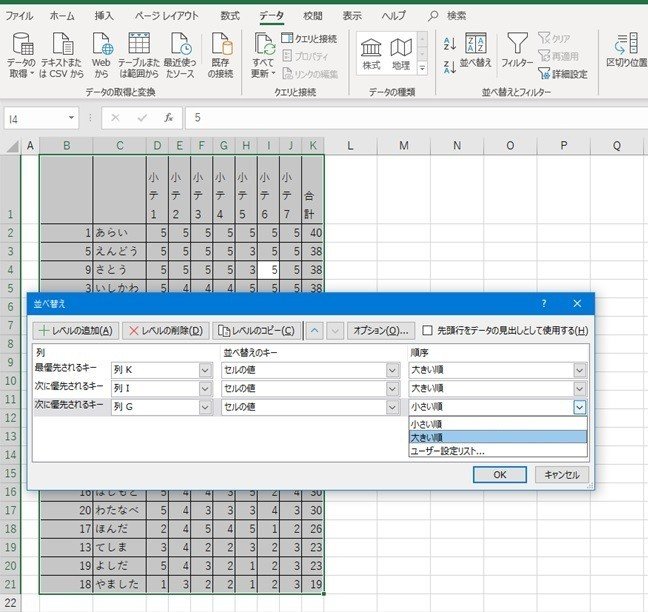Click レベルの削除(D) button
The image size is (648, 612).
166,331
